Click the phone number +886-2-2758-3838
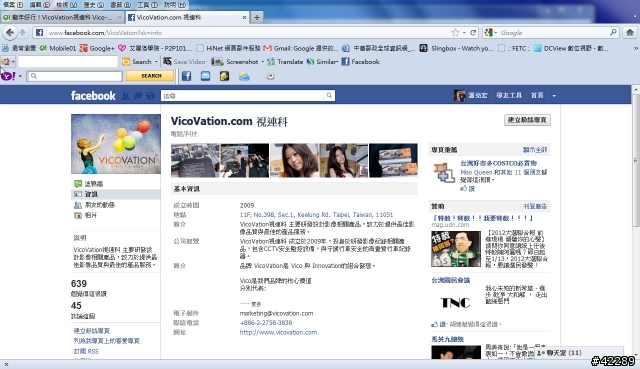 pyautogui.click(x=266, y=322)
